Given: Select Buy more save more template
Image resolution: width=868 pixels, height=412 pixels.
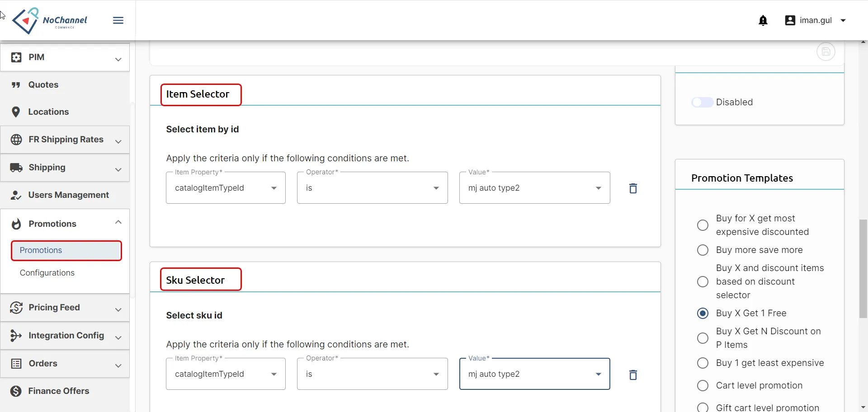Looking at the screenshot, I should tap(703, 250).
